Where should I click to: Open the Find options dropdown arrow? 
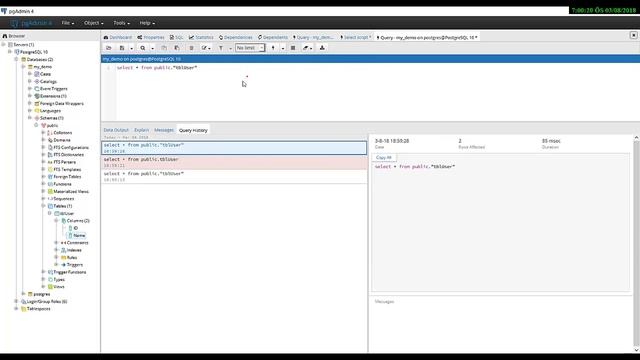(153, 48)
